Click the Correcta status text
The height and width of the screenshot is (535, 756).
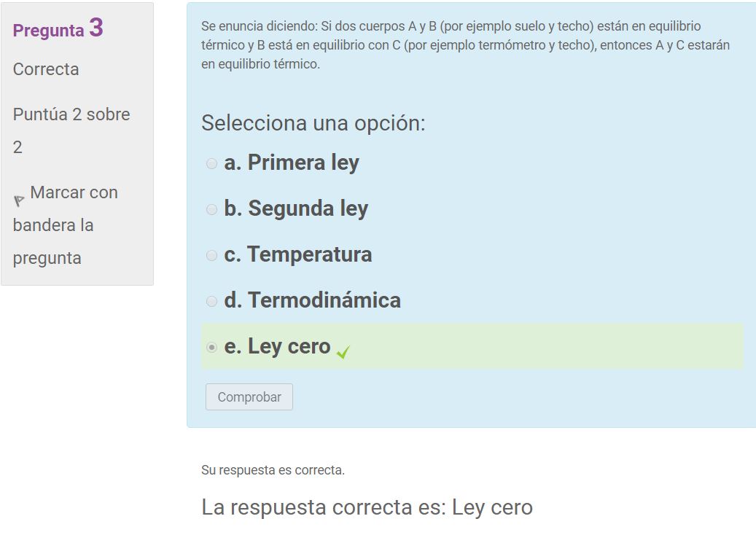[46, 69]
